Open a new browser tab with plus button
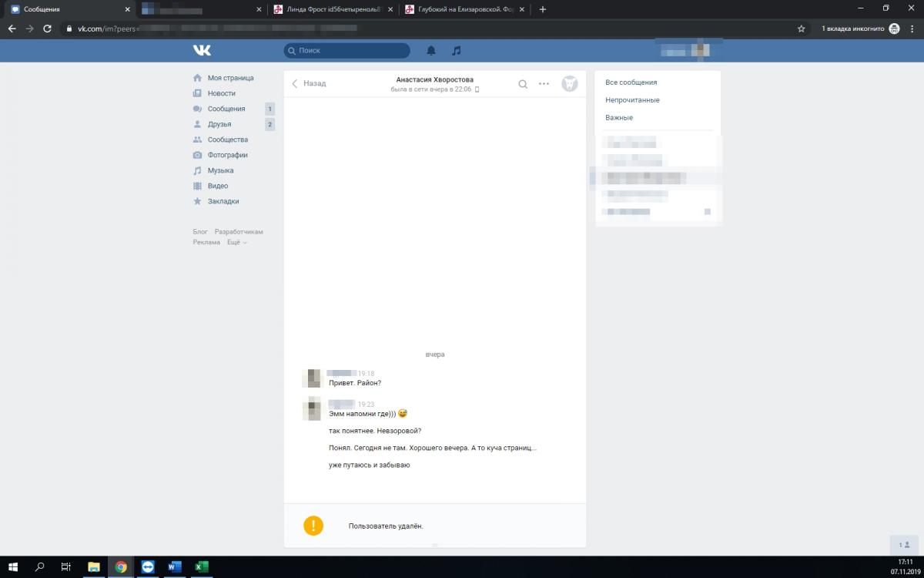924x578 pixels. point(543,9)
